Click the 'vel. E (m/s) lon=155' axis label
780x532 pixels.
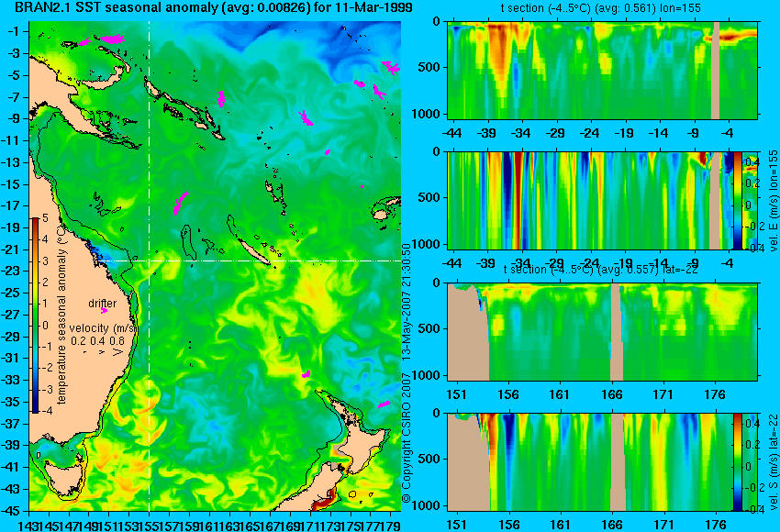pos(773,200)
